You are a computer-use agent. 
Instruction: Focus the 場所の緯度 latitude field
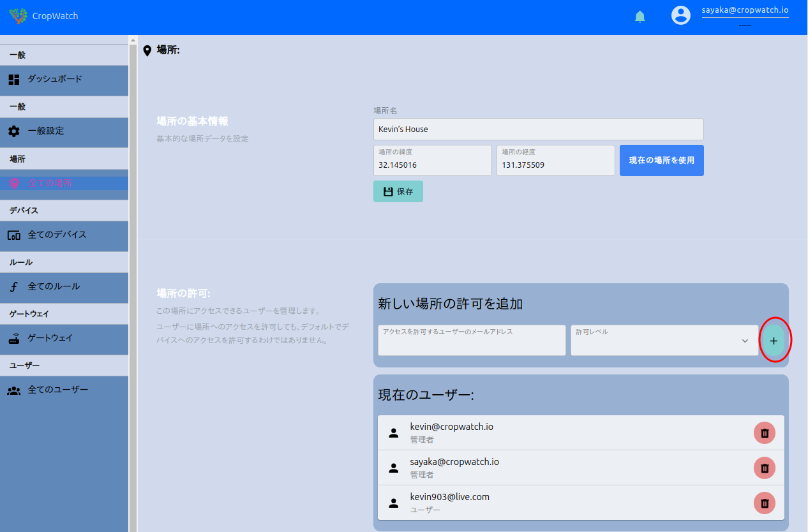pyautogui.click(x=432, y=164)
